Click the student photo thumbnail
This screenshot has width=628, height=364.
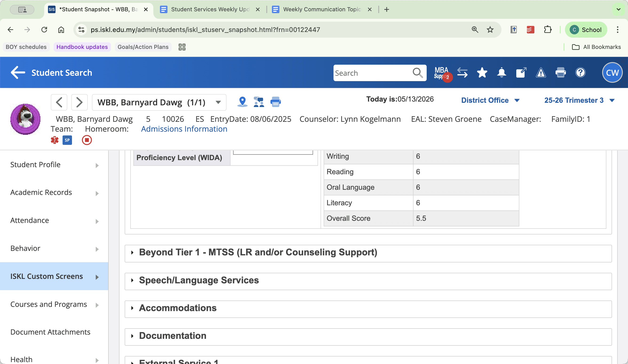(25, 119)
